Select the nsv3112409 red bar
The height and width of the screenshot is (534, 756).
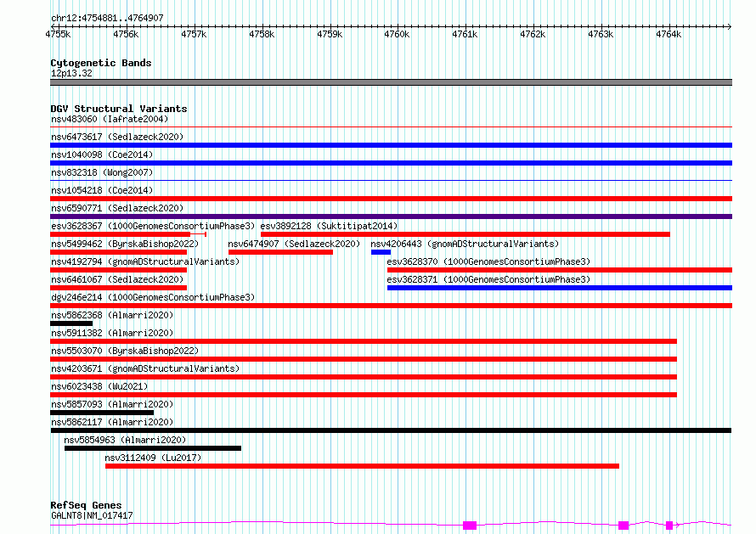[x=362, y=466]
